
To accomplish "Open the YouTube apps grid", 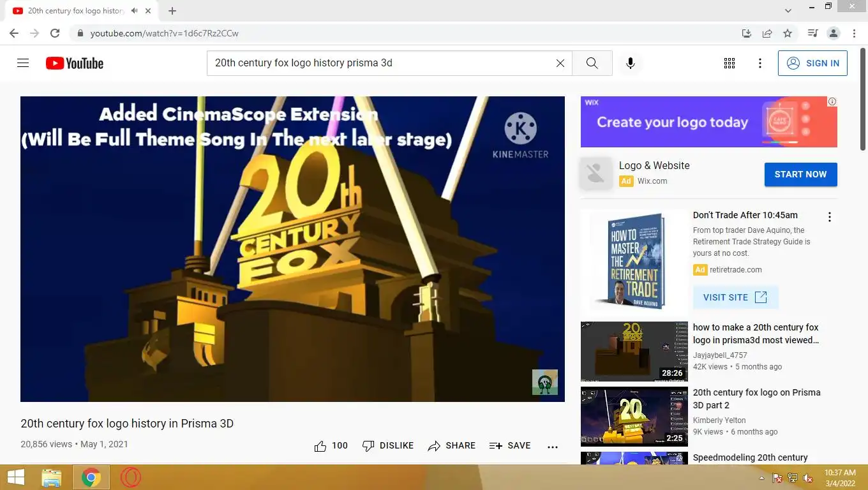I will 730,63.
